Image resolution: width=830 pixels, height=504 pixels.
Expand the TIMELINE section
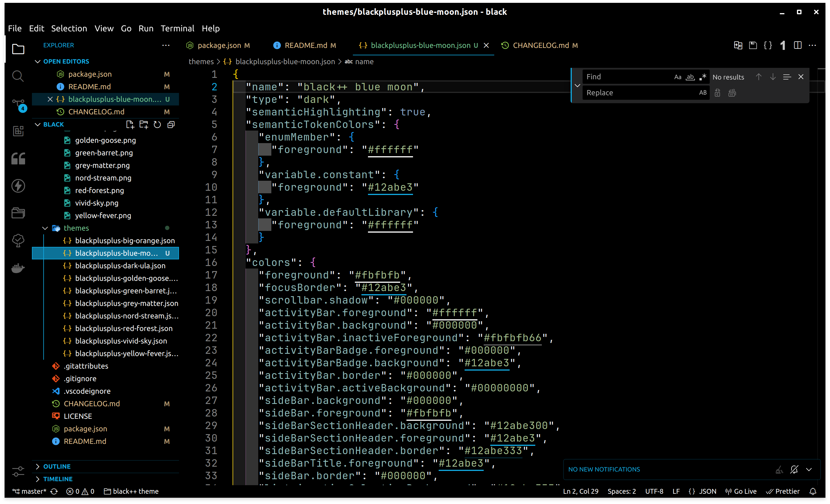point(37,479)
